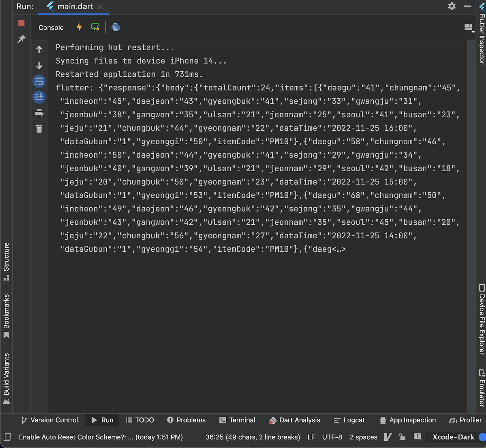Viewport: 486px width, 448px height.
Task: Click the "Restarted application in 731ms." line
Action: [x=129, y=74]
